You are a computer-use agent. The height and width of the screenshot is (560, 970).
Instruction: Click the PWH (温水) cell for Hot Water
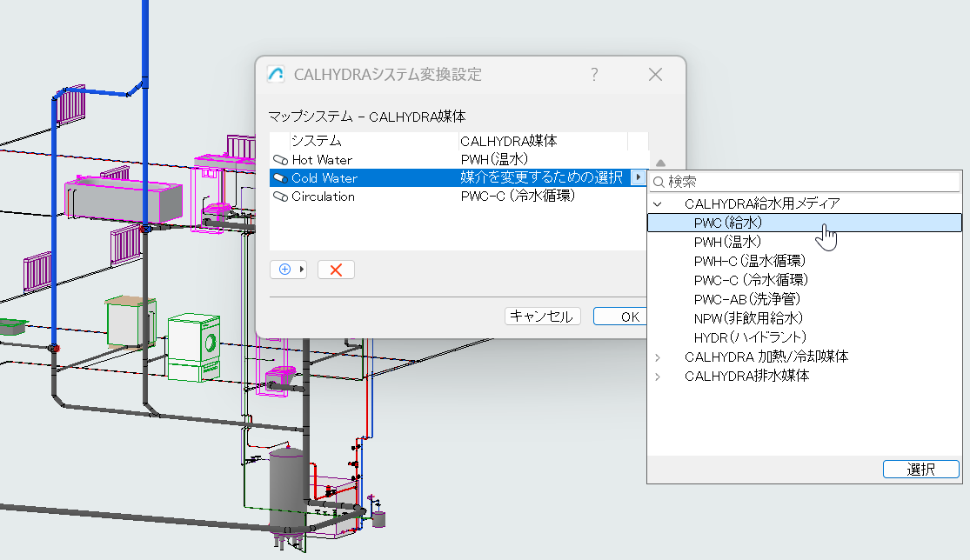494,160
